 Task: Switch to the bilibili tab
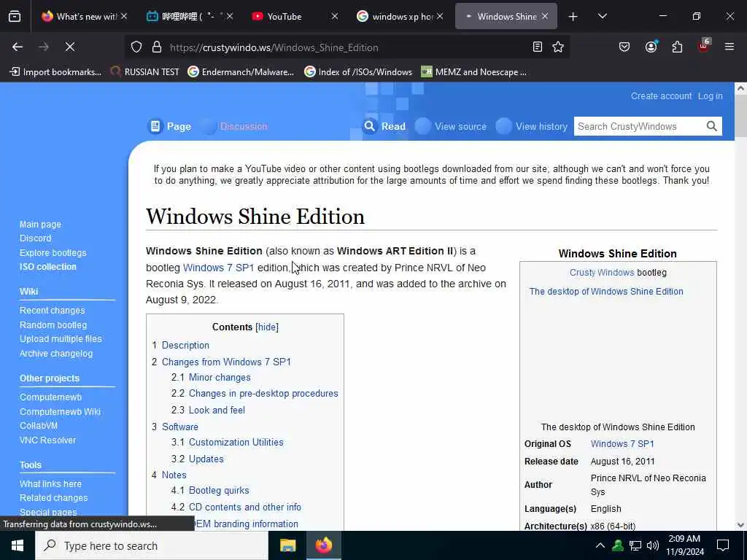coord(190,17)
